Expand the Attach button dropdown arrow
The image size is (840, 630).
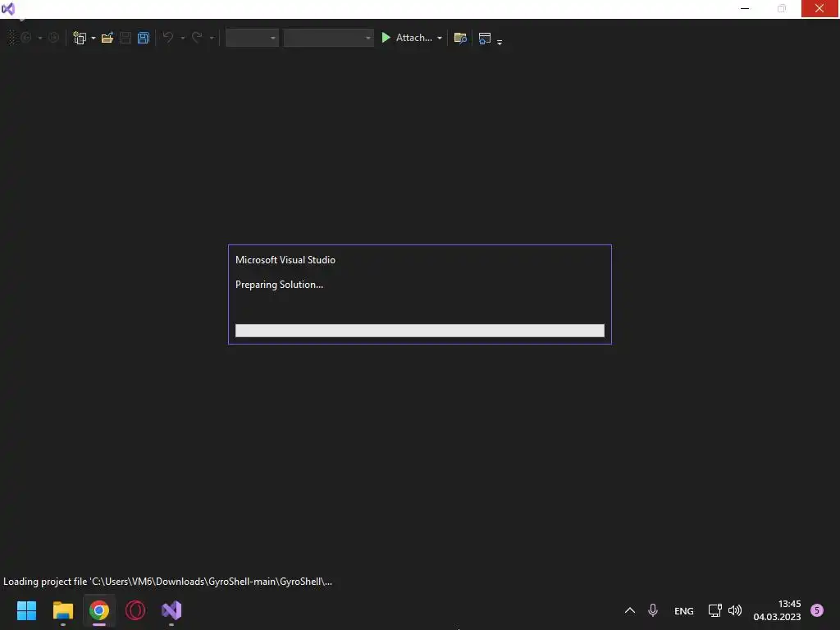click(440, 38)
